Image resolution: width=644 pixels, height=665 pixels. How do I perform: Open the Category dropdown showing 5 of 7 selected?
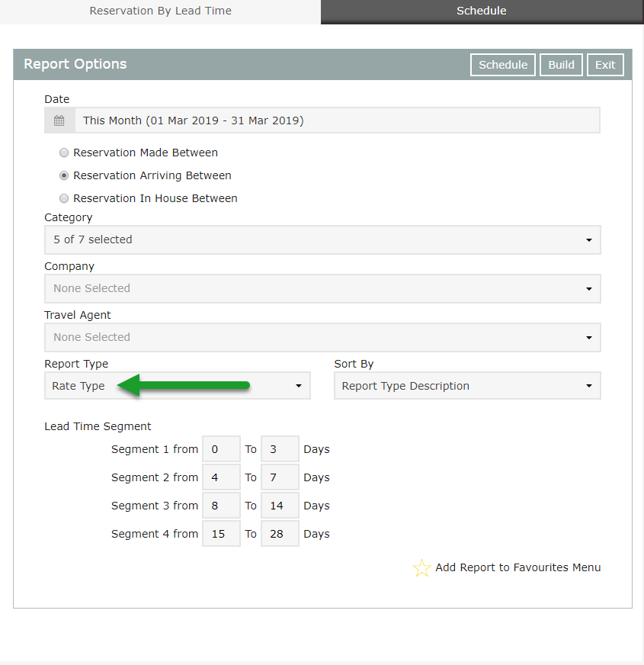pyautogui.click(x=322, y=240)
